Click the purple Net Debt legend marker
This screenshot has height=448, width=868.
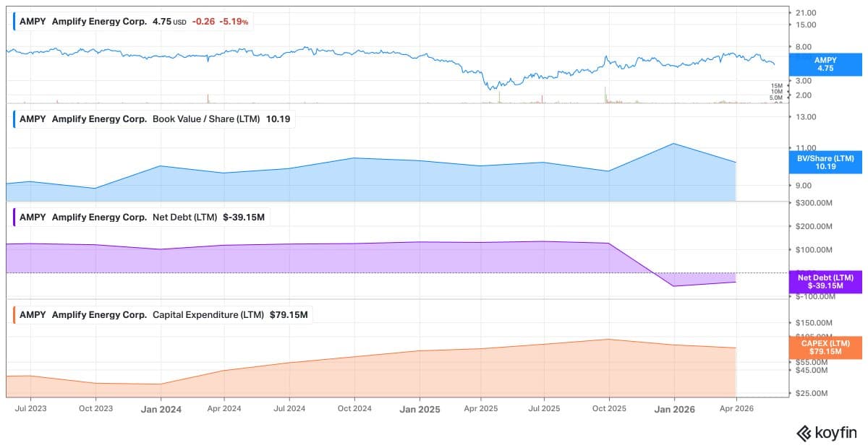coord(14,217)
